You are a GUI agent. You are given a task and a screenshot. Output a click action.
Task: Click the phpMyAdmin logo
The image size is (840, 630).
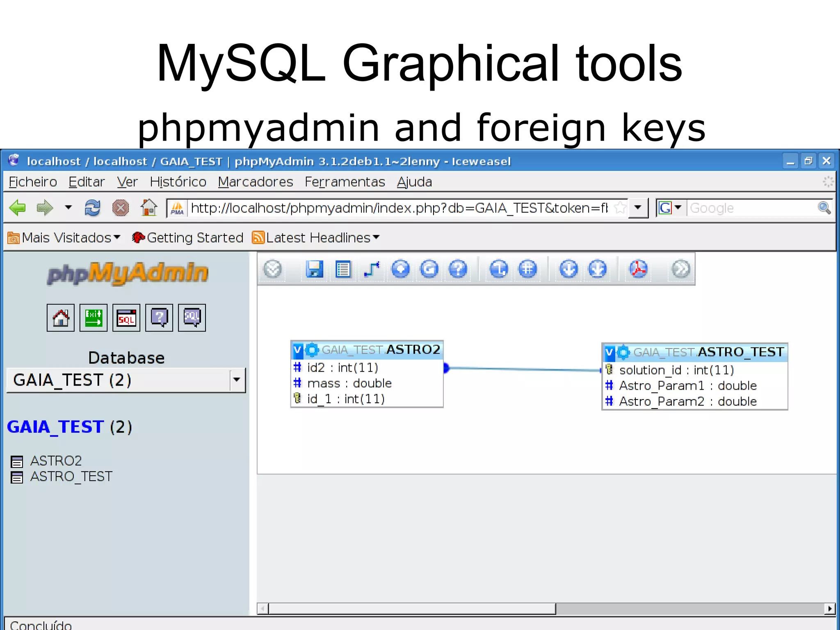pyautogui.click(x=128, y=273)
